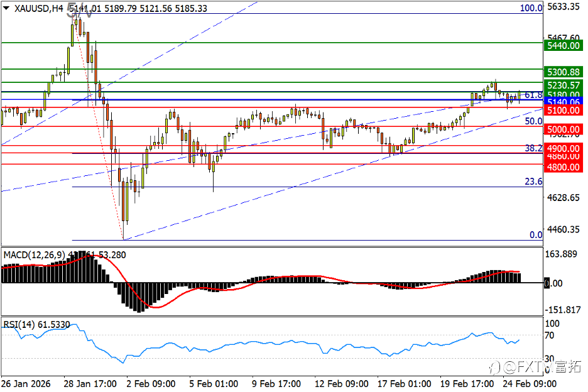
Task: Click the 24 Feb 09:00 time label
Action: click(530, 384)
